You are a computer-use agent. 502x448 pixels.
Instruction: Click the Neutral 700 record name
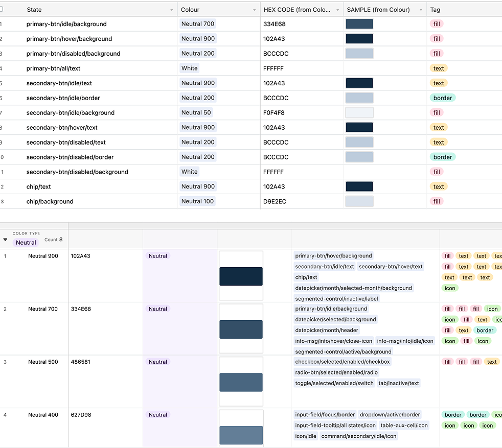tap(43, 309)
